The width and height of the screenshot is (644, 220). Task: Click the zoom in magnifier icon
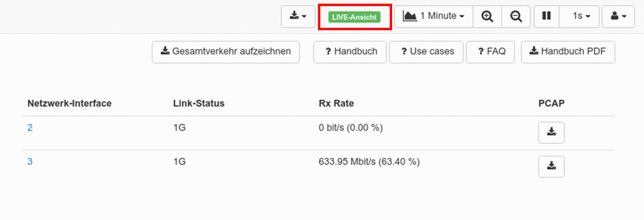[487, 17]
